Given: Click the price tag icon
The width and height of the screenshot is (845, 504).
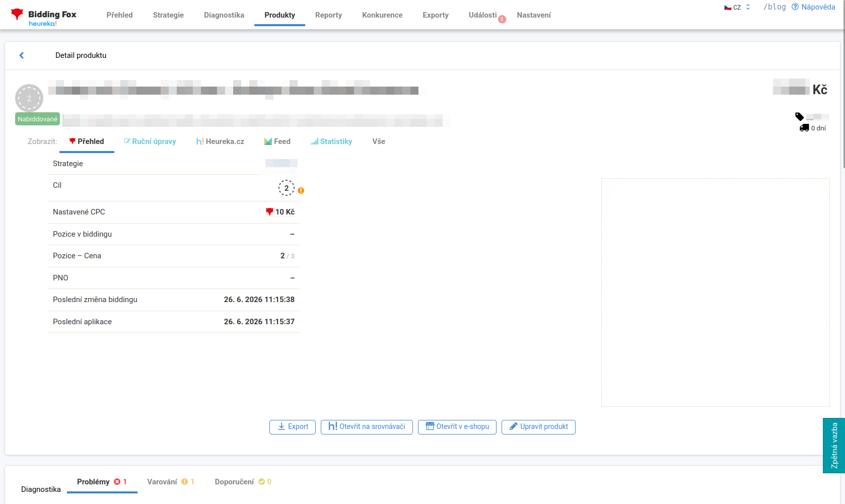Looking at the screenshot, I should [x=799, y=116].
